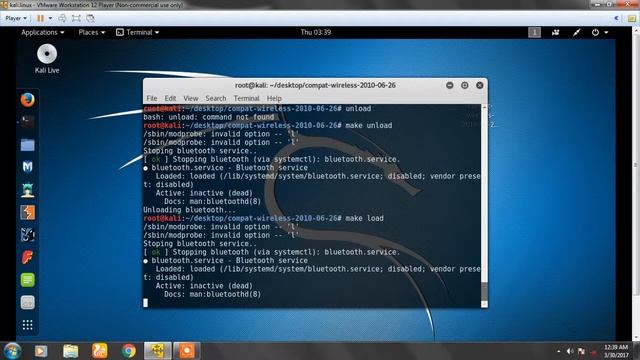
Task: Open the gray tweak tool icon in dock
Action: pyautogui.click(x=27, y=302)
